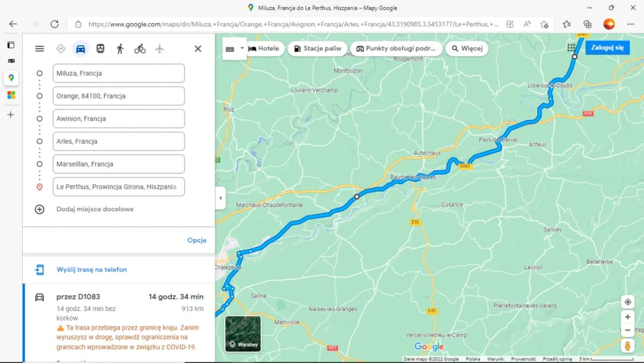This screenshot has height=363, width=644.
Task: Choose the cycling route mode
Action: tap(140, 49)
